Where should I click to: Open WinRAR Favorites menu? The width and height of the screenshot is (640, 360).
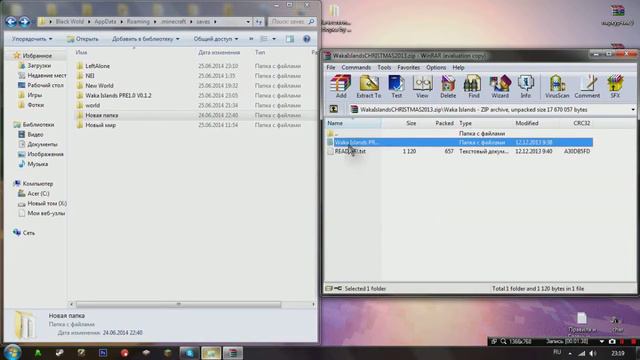408,67
